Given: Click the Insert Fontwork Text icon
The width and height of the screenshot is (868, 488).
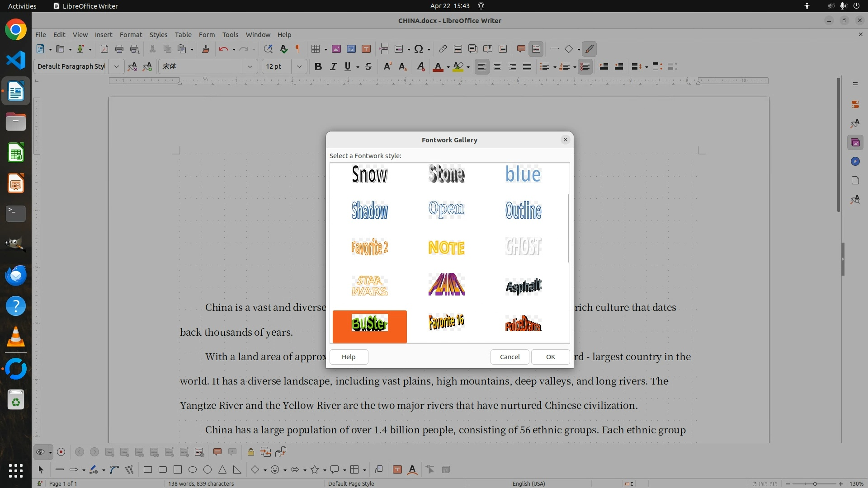Looking at the screenshot, I should 412,469.
